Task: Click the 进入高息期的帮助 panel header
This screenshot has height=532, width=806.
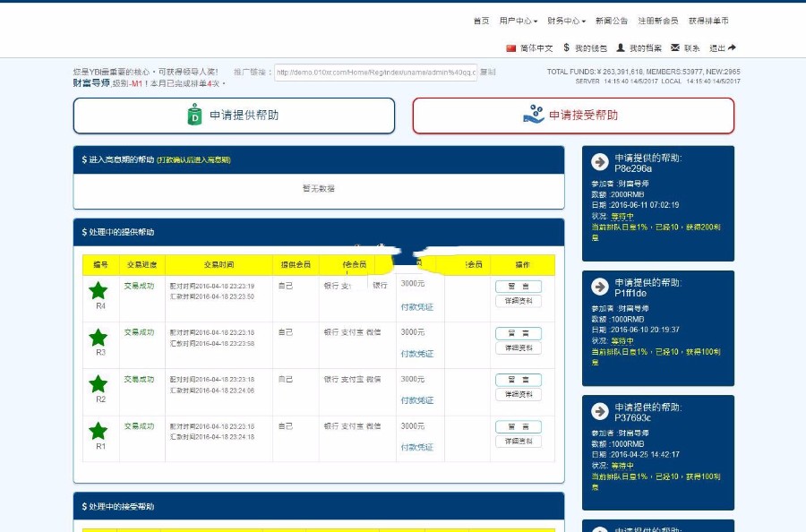Action: tap(319, 159)
